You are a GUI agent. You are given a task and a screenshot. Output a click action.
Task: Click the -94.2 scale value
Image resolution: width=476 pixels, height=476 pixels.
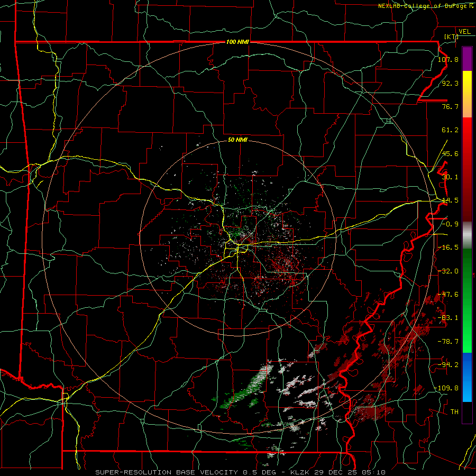(448, 365)
